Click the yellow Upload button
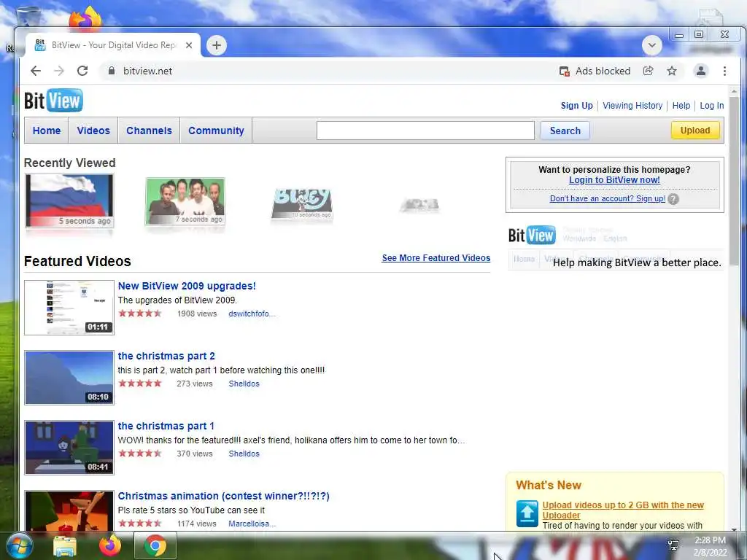 (x=695, y=131)
